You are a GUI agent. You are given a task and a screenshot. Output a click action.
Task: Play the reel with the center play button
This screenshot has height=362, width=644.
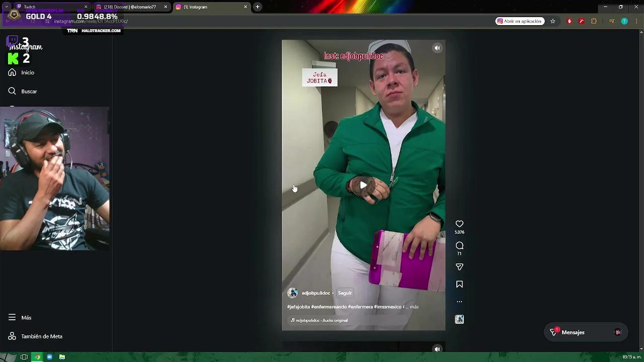[363, 185]
